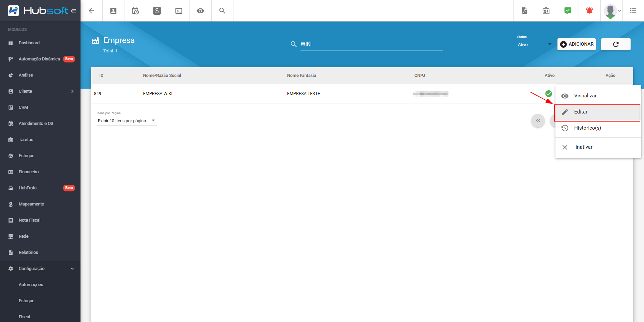
Task: Open the tasks clipboard icon in top bar
Action: tap(546, 11)
